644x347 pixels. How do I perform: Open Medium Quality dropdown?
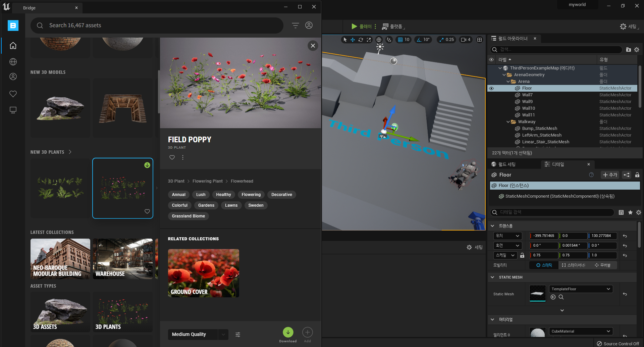tap(198, 334)
